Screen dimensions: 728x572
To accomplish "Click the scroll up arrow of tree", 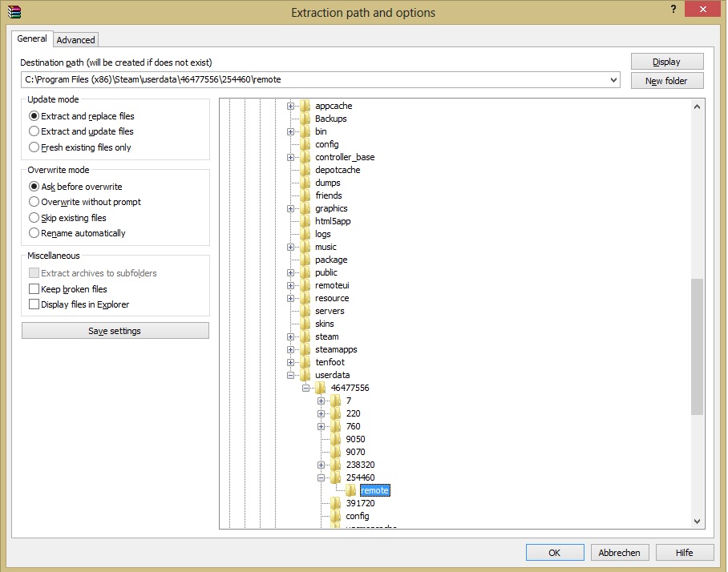I will pyautogui.click(x=697, y=107).
